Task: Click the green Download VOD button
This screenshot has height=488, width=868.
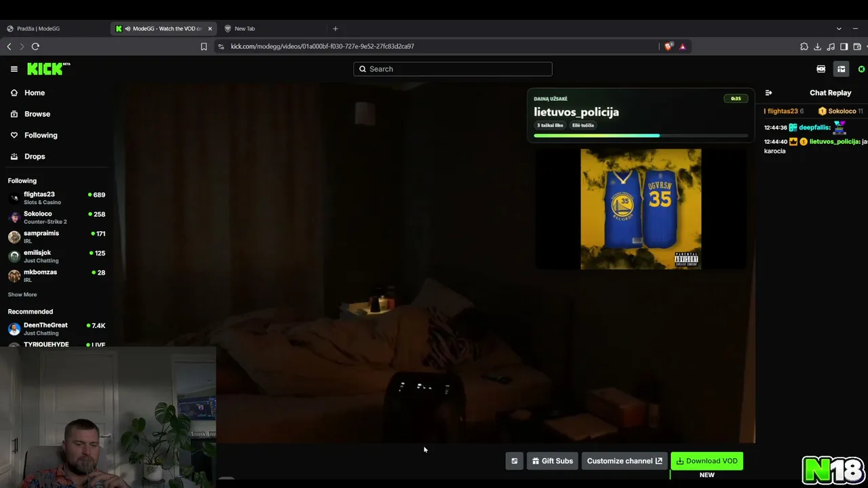Action: click(x=707, y=461)
